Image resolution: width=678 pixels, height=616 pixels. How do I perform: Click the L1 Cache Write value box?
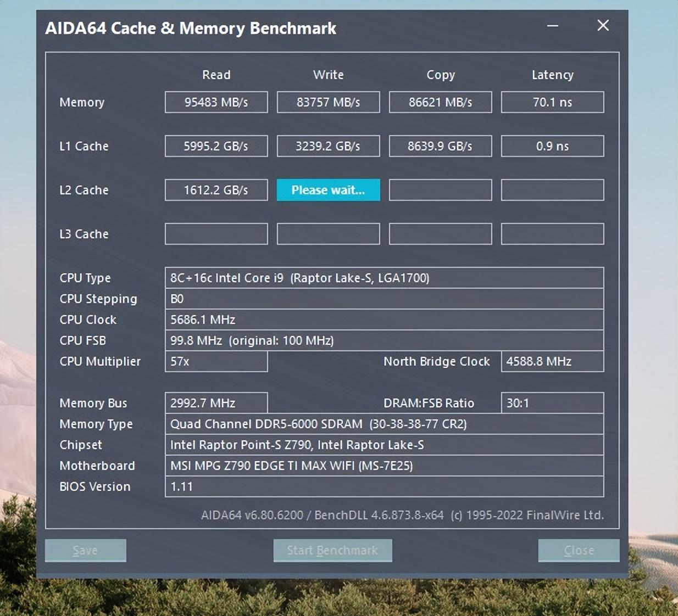[x=328, y=146]
